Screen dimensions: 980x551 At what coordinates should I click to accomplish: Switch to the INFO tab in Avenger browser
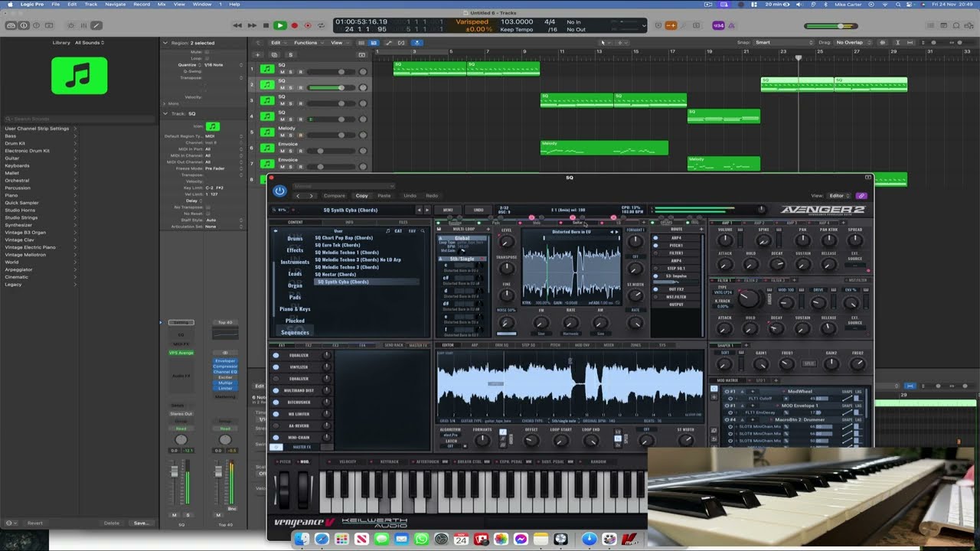point(349,223)
